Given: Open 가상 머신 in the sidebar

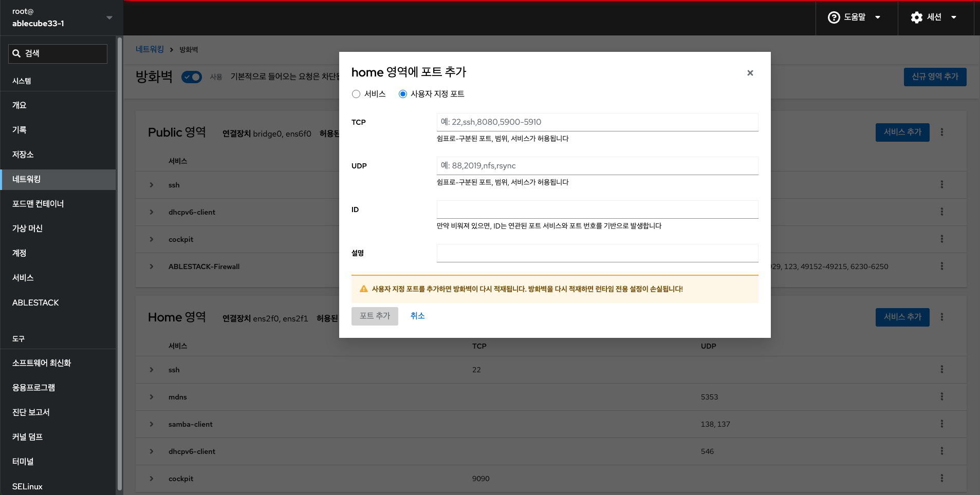Looking at the screenshot, I should pos(28,229).
